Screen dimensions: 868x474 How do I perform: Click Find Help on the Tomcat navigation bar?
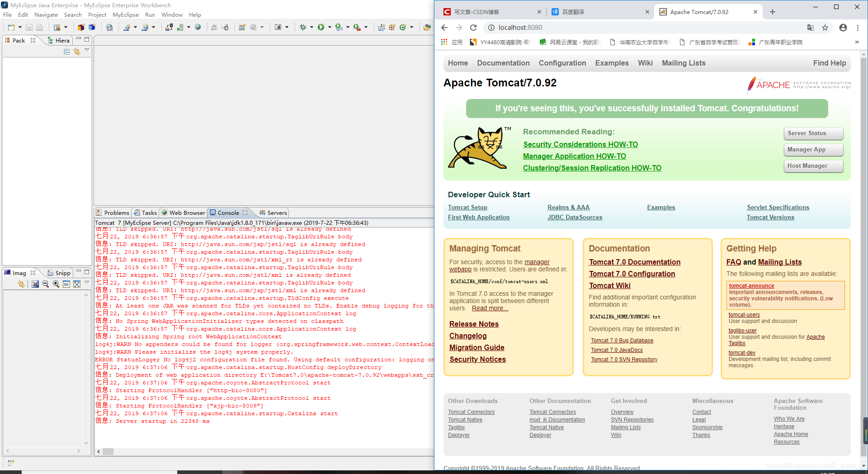coord(829,63)
